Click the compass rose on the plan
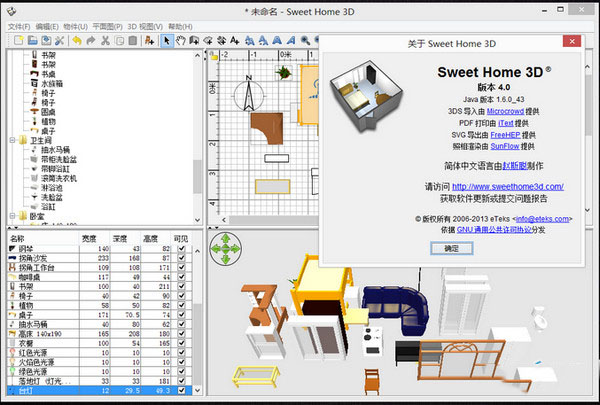600x405 pixels. tap(249, 94)
